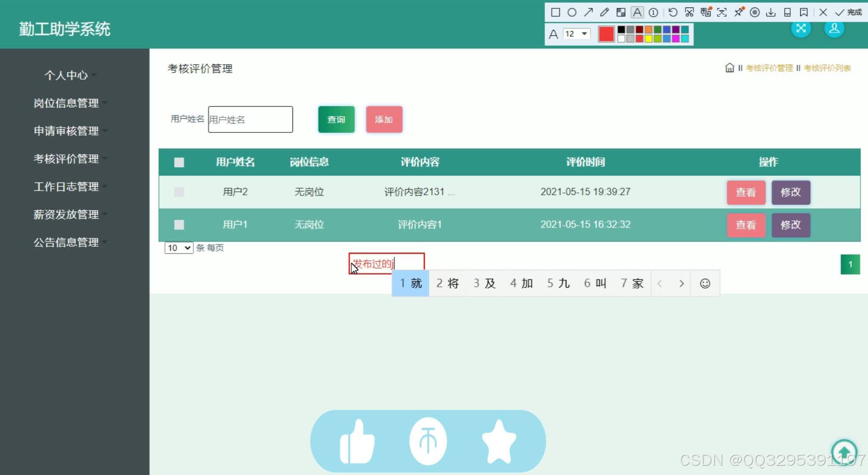Go to next IME candidate page
The width and height of the screenshot is (868, 475).
tap(681, 284)
